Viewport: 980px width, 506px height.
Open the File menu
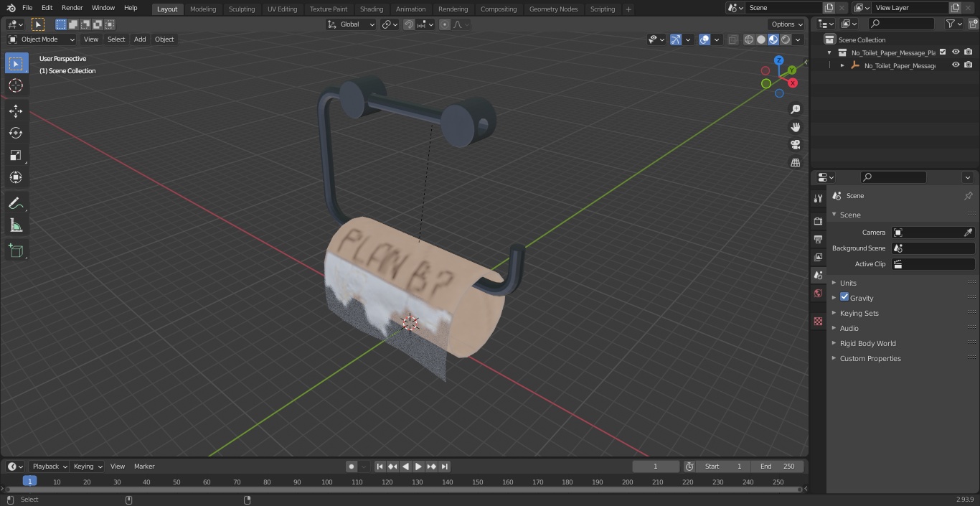point(27,8)
